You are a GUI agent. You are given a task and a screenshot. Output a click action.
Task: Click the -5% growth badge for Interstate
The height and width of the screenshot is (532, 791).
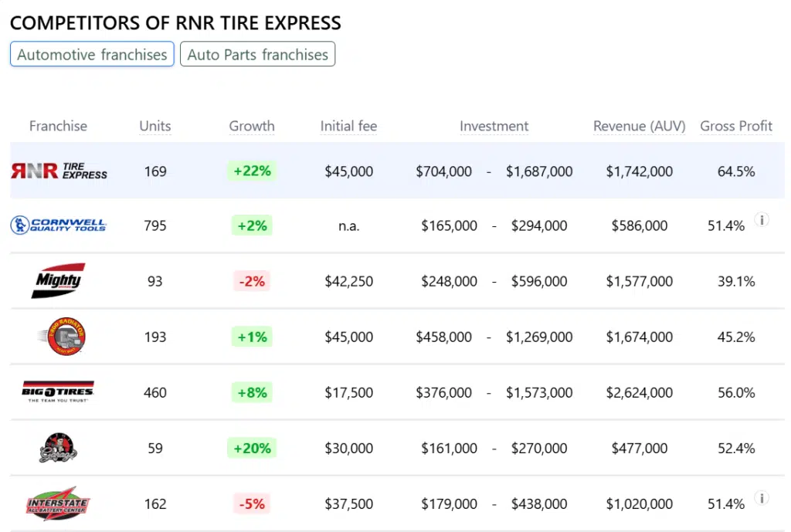tap(252, 504)
